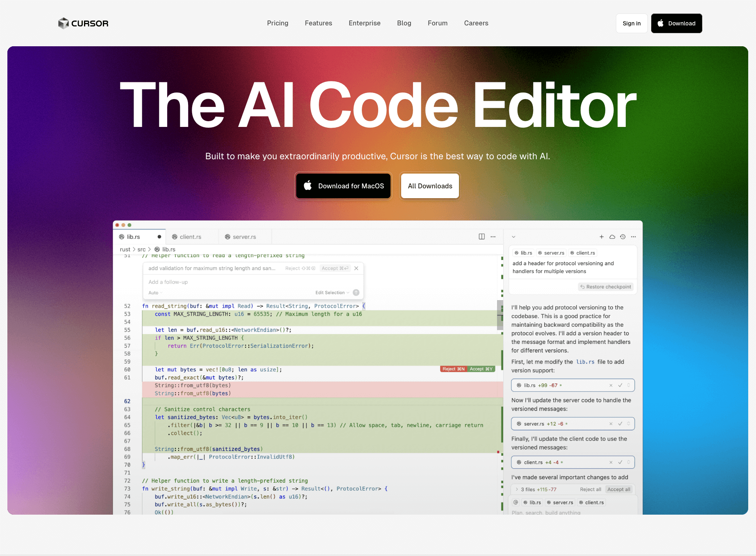Switch to the server.rs editor tab
The width and height of the screenshot is (756, 556).
tap(245, 237)
